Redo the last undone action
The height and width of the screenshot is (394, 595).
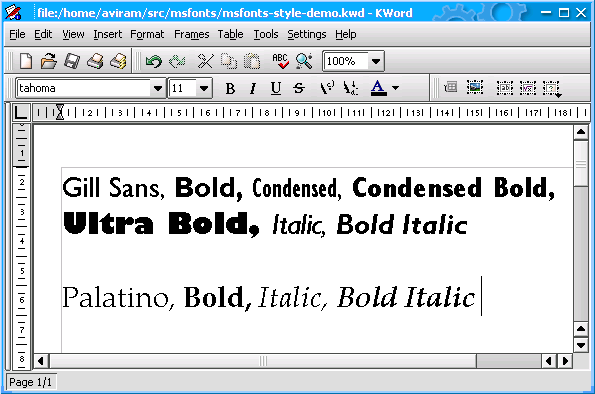click(177, 61)
